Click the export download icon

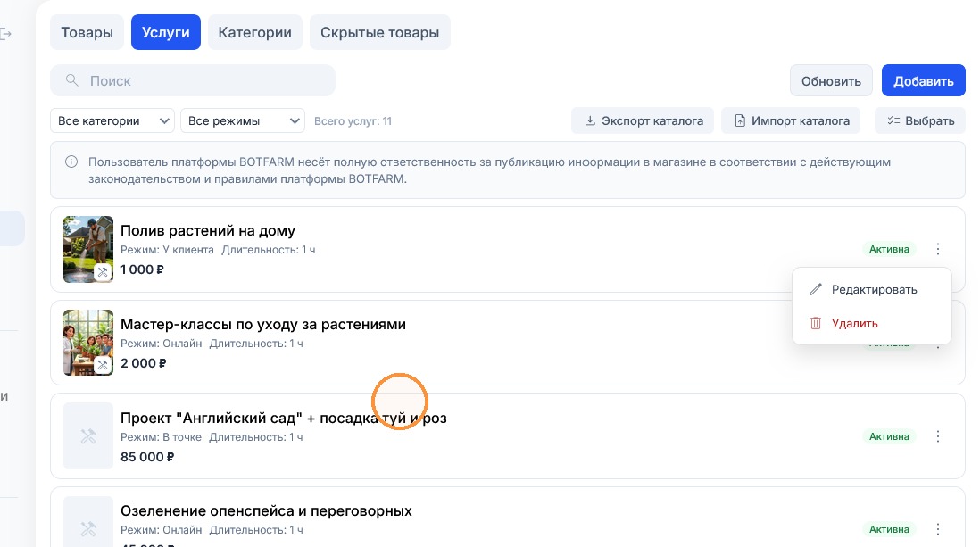590,120
